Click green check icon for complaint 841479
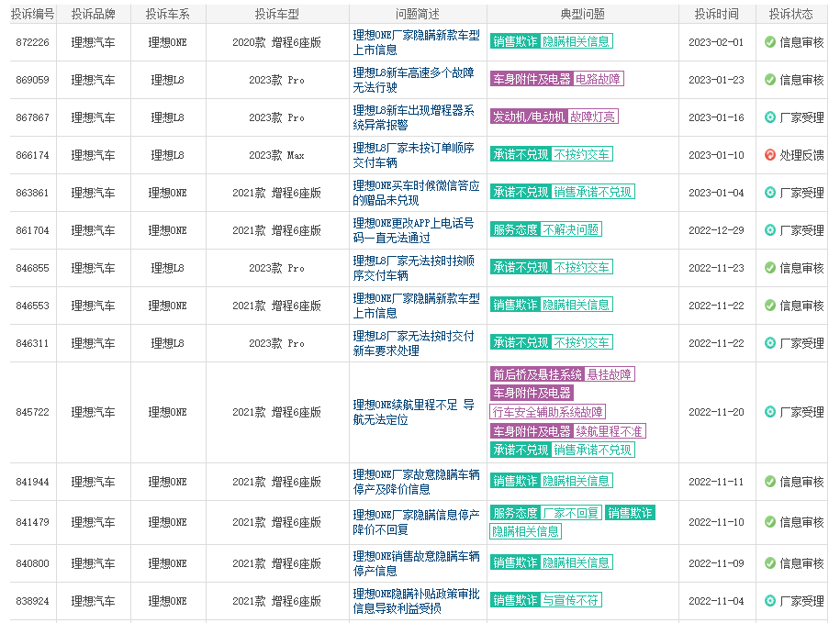840x623 pixels. 770,522
